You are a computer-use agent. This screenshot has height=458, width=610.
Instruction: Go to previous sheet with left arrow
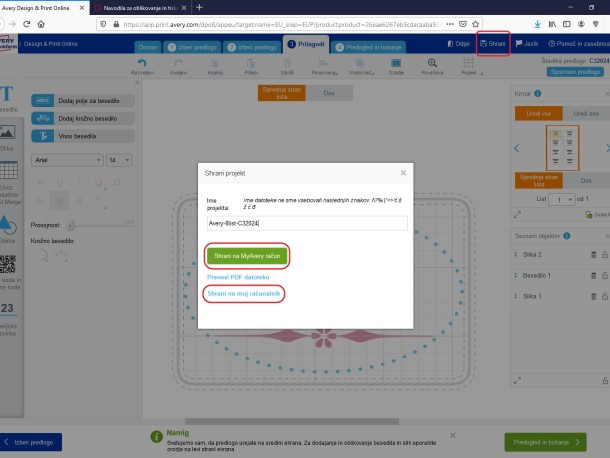point(517,148)
